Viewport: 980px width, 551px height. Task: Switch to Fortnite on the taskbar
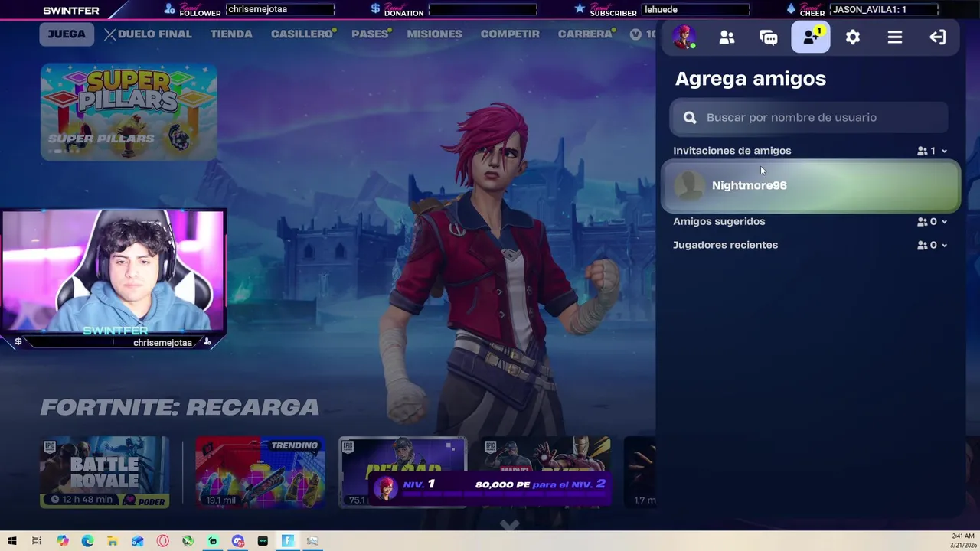[288, 541]
